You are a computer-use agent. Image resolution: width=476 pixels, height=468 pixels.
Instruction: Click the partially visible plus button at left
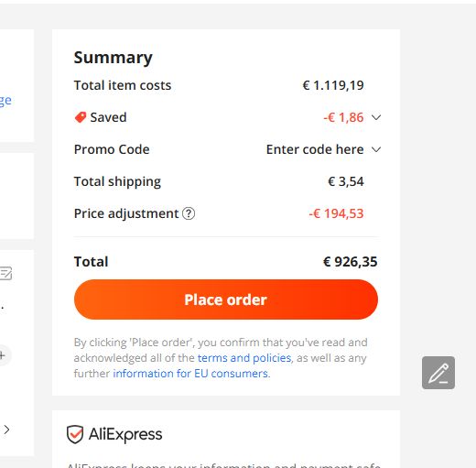[3, 355]
